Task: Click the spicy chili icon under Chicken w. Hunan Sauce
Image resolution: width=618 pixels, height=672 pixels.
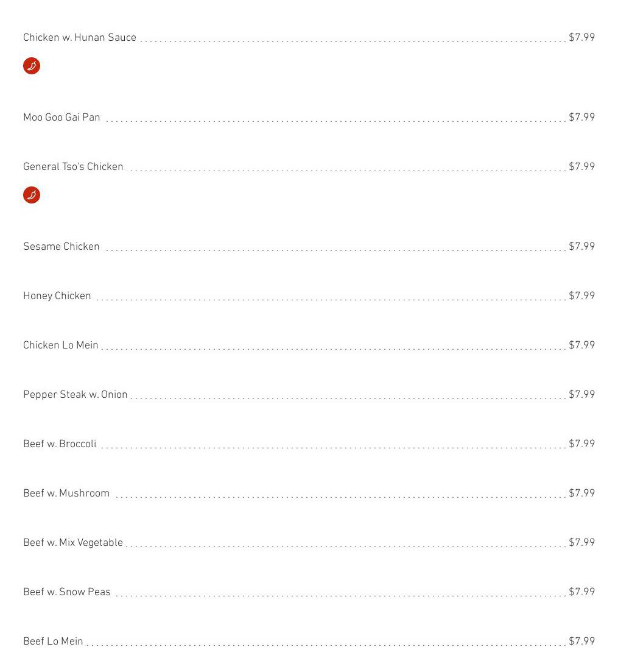Action: tap(32, 66)
